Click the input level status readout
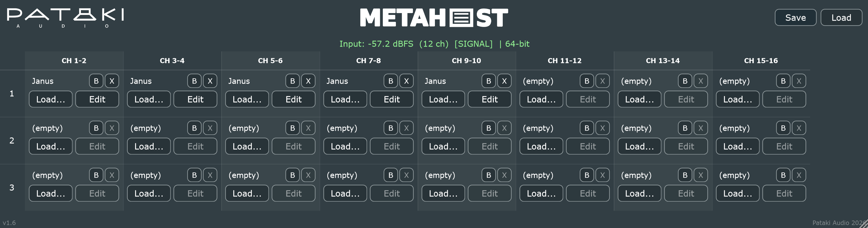The width and height of the screenshot is (868, 228). point(434,44)
